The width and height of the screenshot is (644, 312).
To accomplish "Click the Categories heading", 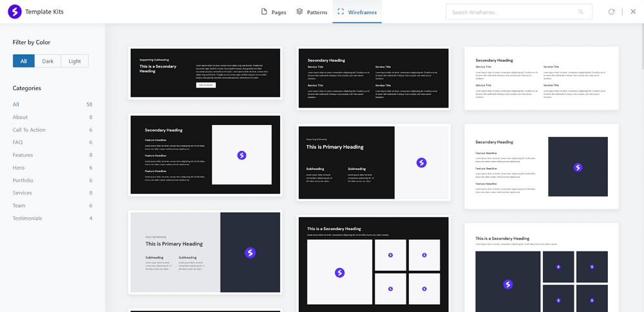I will pos(26,88).
